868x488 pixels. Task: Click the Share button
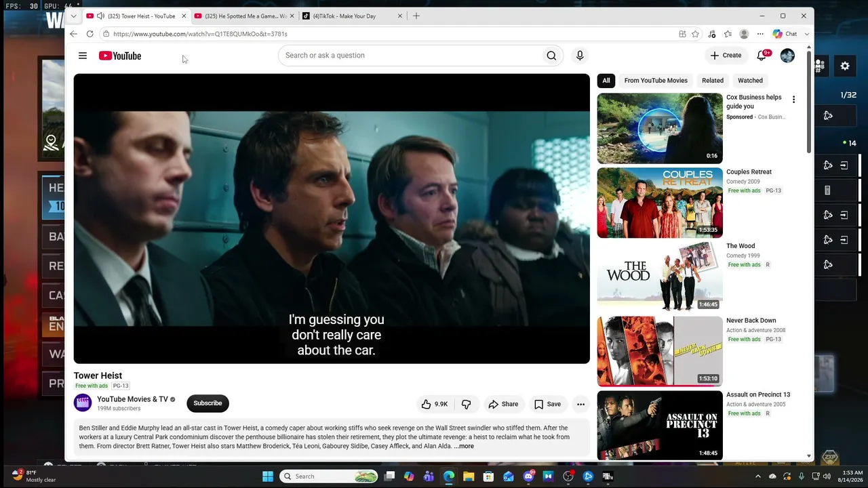(503, 404)
